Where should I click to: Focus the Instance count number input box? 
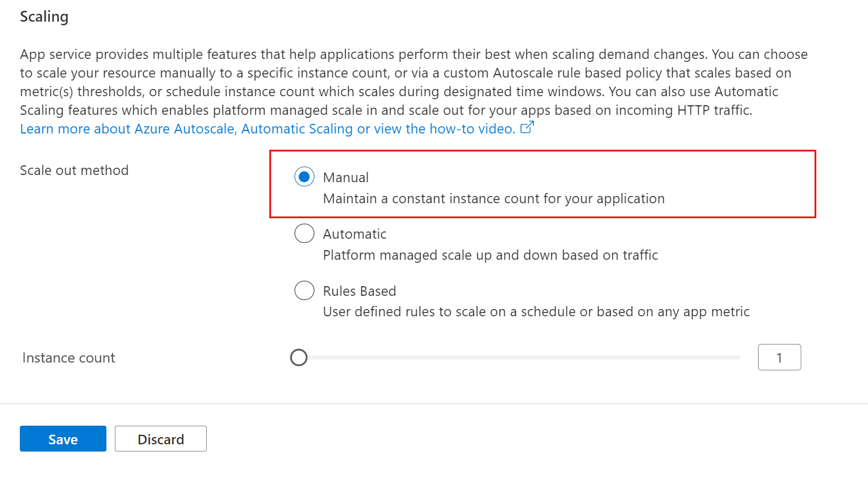(779, 357)
